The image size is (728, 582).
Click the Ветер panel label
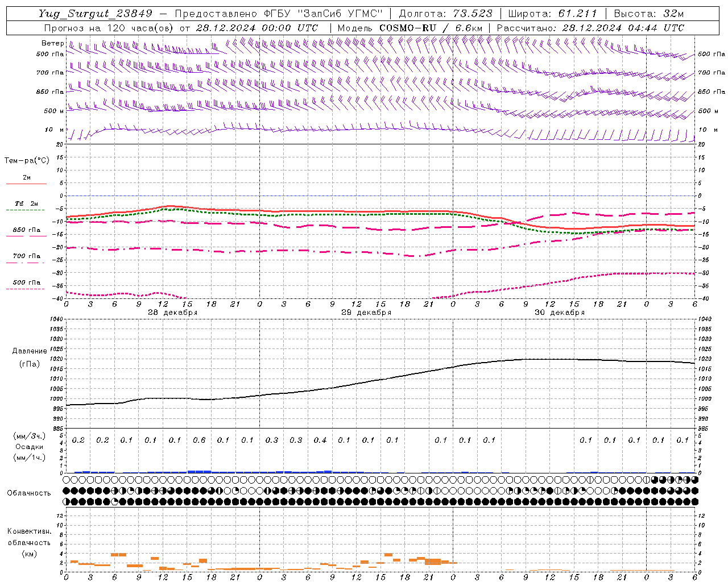tap(52, 43)
